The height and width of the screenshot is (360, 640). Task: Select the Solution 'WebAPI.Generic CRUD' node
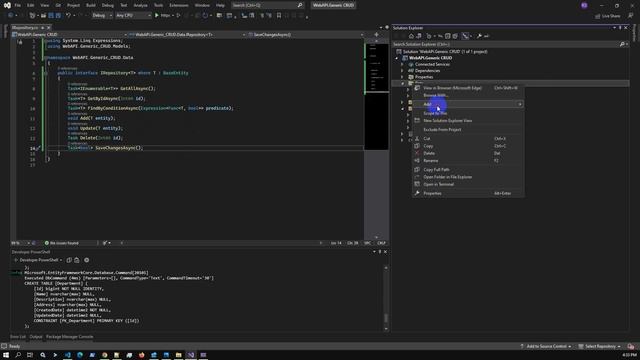click(445, 52)
